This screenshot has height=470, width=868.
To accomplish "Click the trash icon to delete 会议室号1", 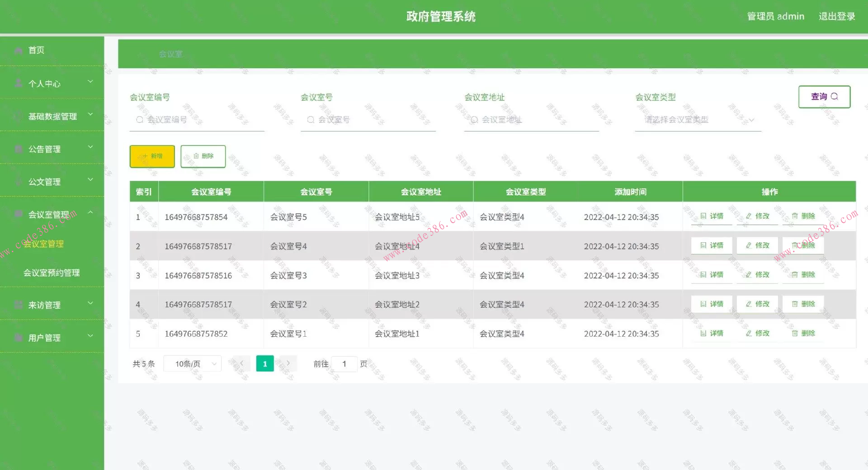I will (x=795, y=333).
